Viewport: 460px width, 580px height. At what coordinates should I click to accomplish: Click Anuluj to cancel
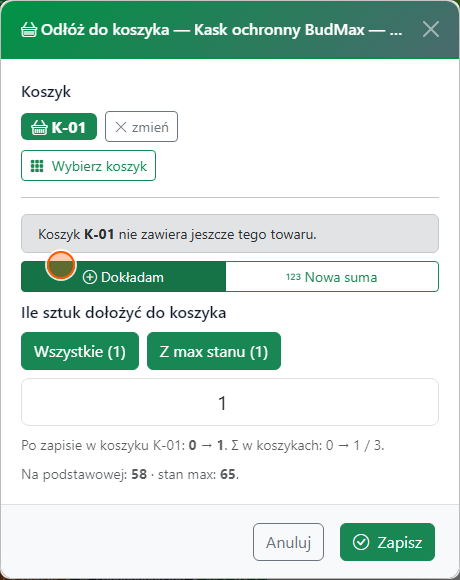(x=288, y=542)
